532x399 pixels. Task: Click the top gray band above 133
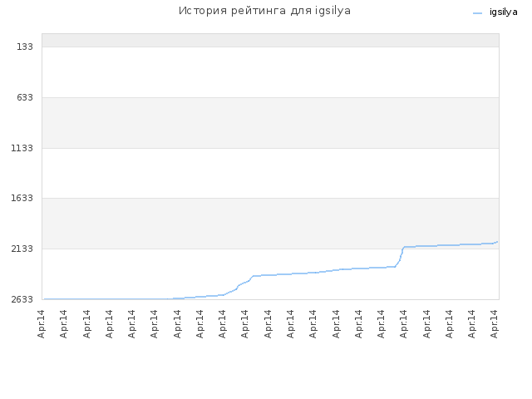(x=270, y=40)
